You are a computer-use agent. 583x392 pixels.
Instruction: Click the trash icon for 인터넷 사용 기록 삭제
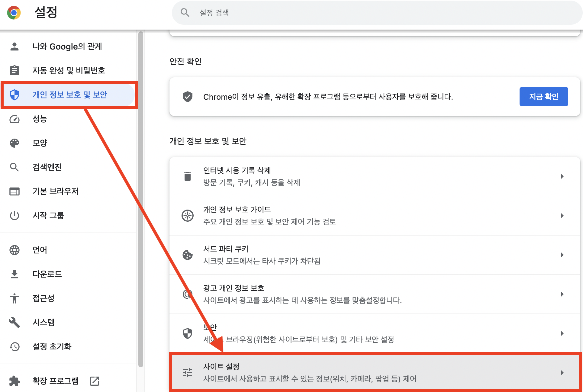pos(188,176)
